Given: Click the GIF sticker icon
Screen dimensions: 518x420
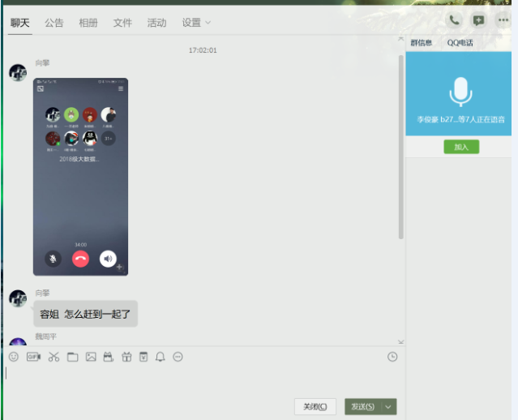Looking at the screenshot, I should coord(33,357).
